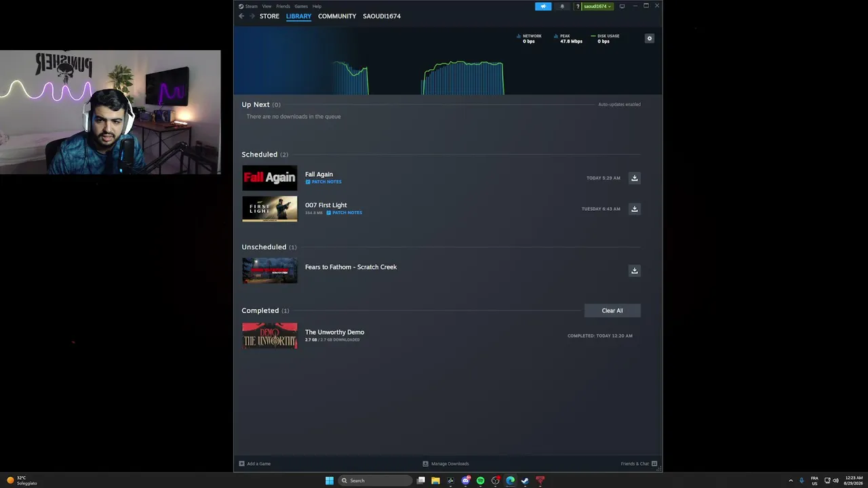This screenshot has width=868, height=488.
Task: Open the FRA US language switcher
Action: pos(814,481)
